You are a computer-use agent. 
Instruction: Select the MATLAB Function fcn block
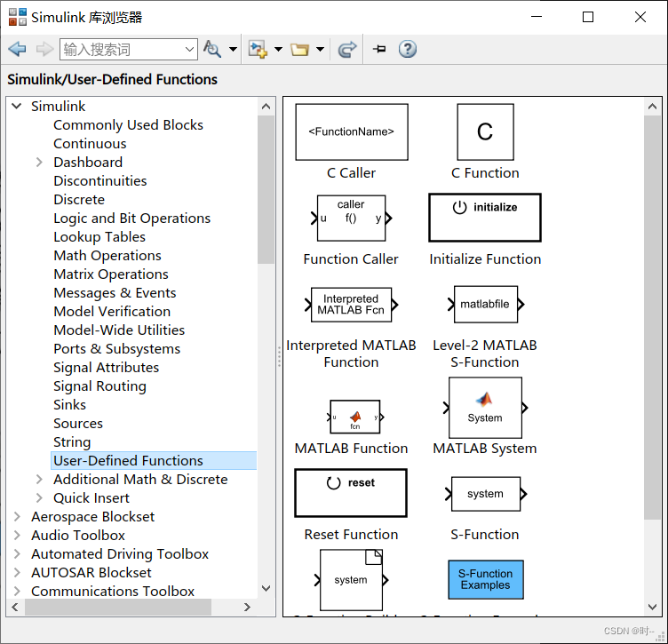coord(355,417)
